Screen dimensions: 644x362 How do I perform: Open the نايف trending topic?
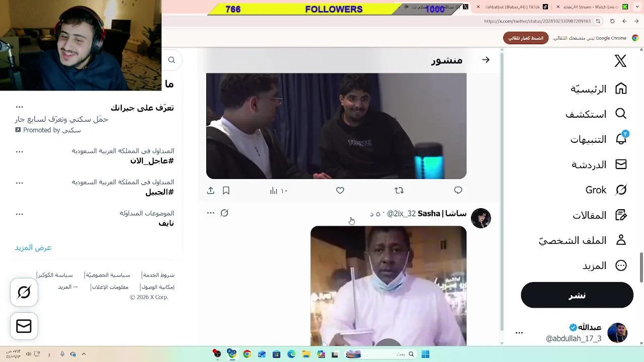[166, 223]
